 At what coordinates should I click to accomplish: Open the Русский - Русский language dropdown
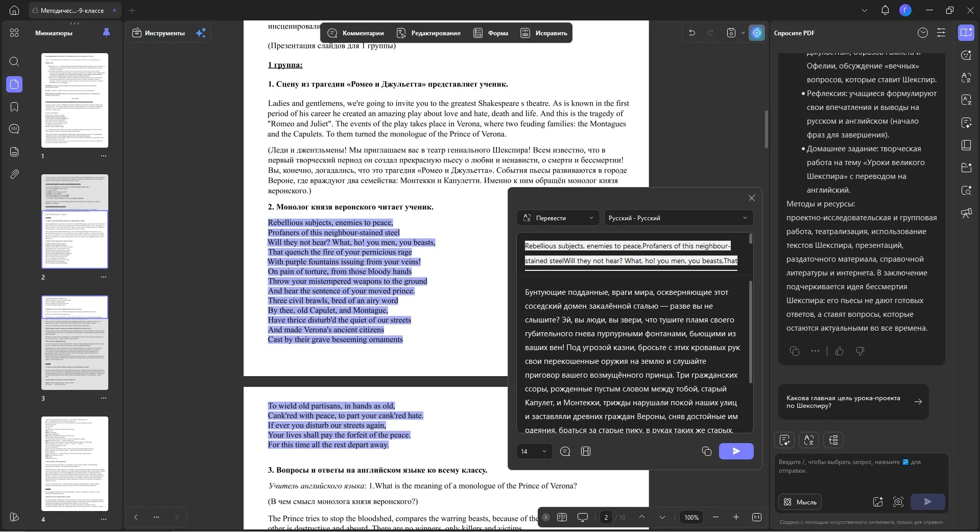click(678, 218)
